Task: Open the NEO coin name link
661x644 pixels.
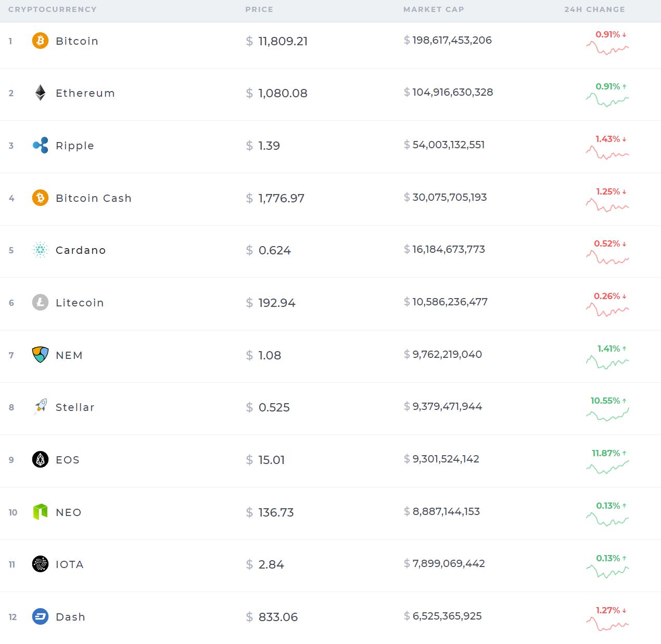Action: 69,512
